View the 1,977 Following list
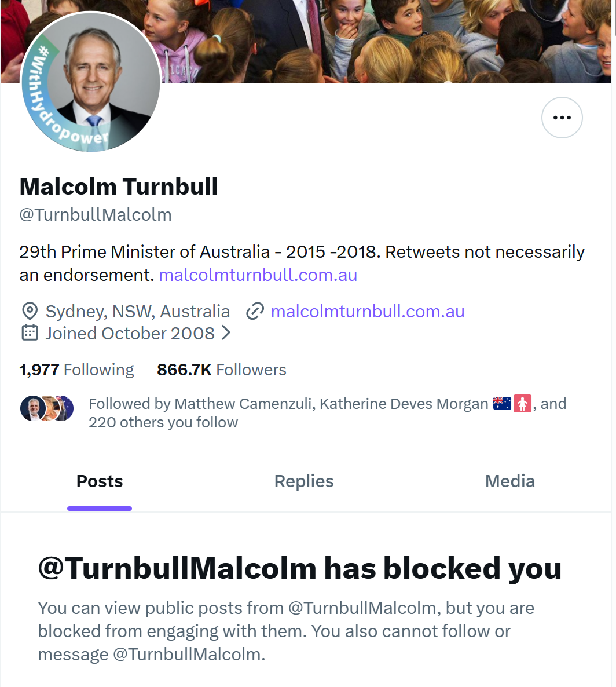 [76, 370]
